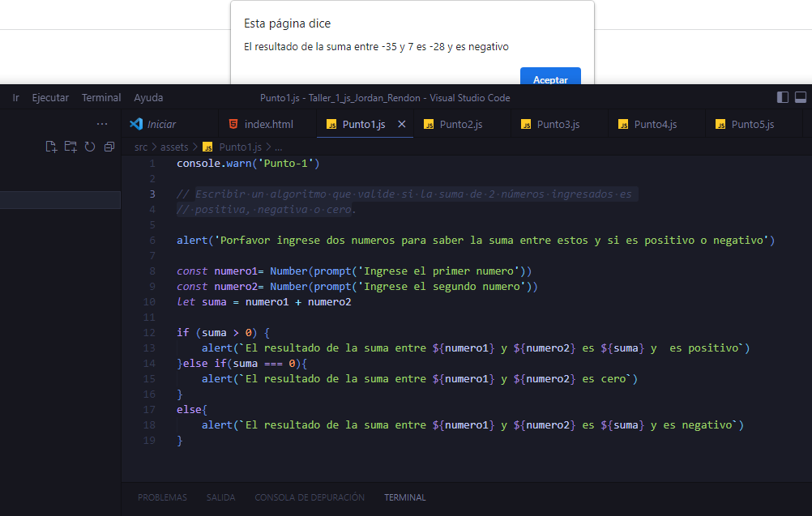Viewport: 812px width, 516px height.
Task: Open the Ayuda menu
Action: pos(148,98)
